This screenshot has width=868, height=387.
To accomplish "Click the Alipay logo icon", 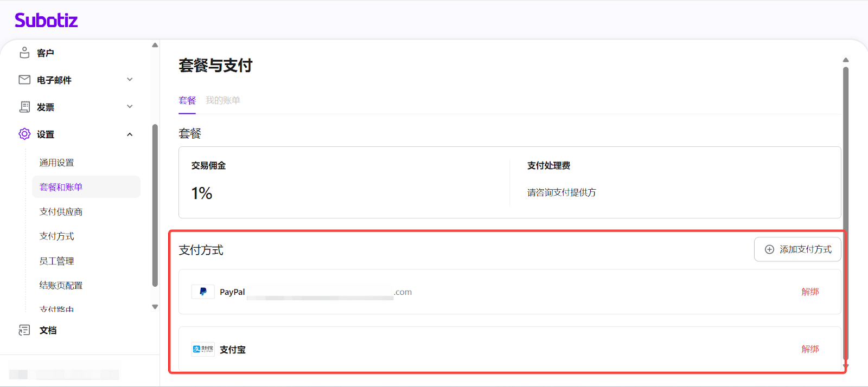I will click(x=203, y=349).
